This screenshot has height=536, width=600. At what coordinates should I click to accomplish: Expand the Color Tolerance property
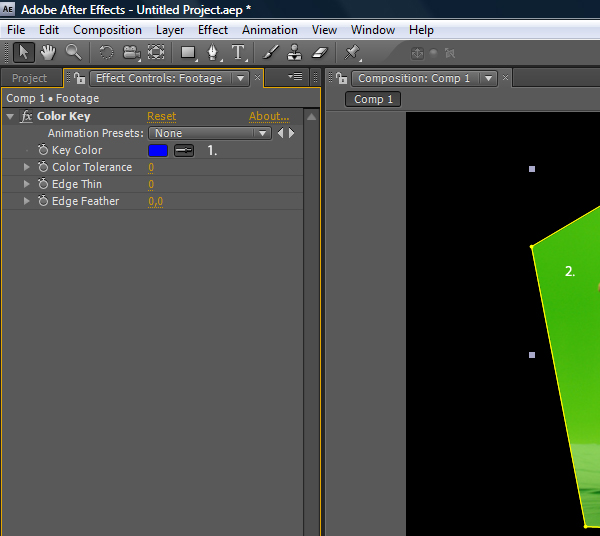click(x=26, y=167)
